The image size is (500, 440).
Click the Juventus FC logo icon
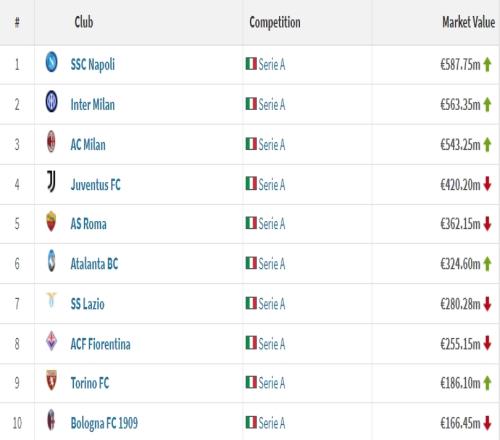pyautogui.click(x=51, y=181)
